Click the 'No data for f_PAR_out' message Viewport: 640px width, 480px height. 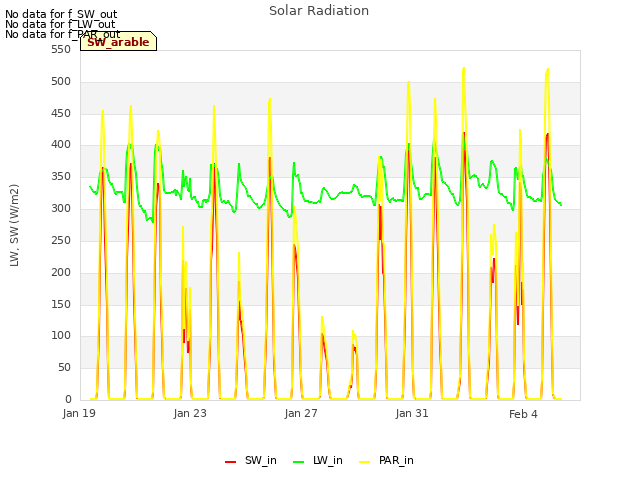click(x=62, y=34)
